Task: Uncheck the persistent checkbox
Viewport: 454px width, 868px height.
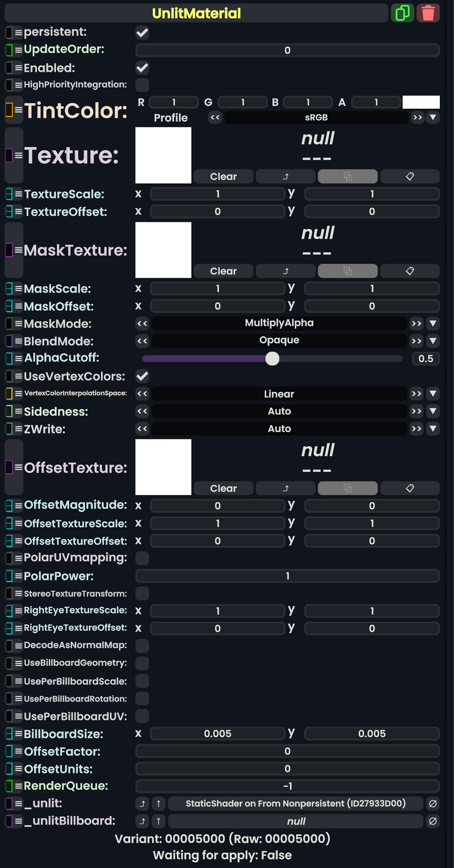Action: tap(142, 32)
